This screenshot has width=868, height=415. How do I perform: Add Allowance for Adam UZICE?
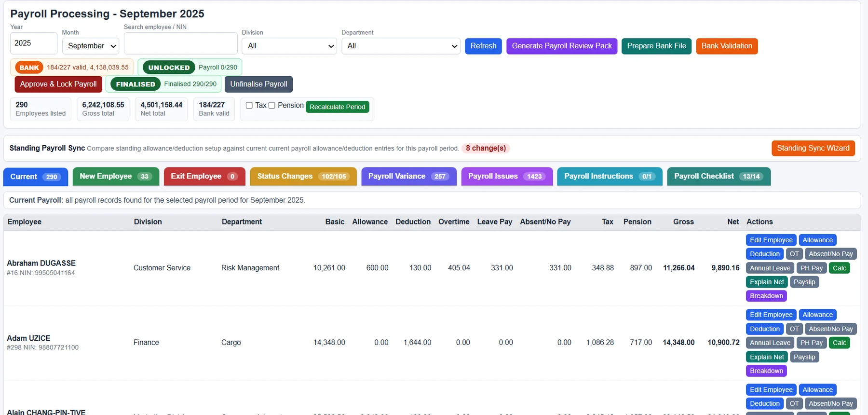(817, 315)
